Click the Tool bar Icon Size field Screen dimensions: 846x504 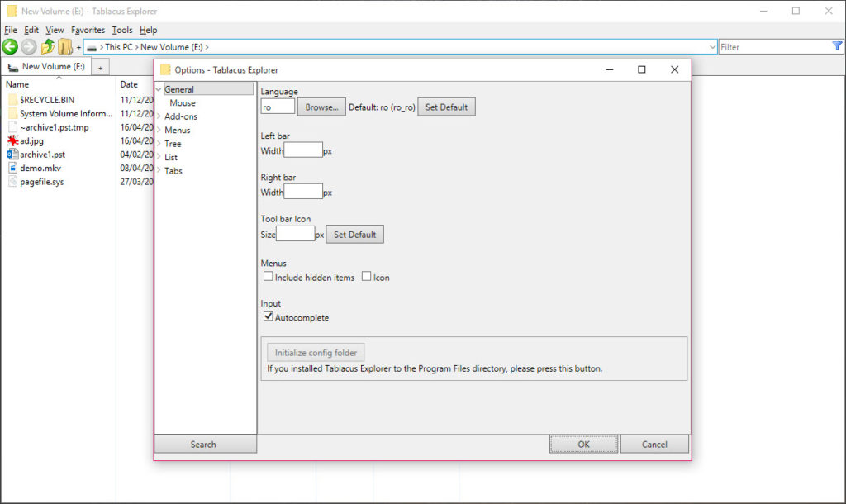tap(295, 234)
